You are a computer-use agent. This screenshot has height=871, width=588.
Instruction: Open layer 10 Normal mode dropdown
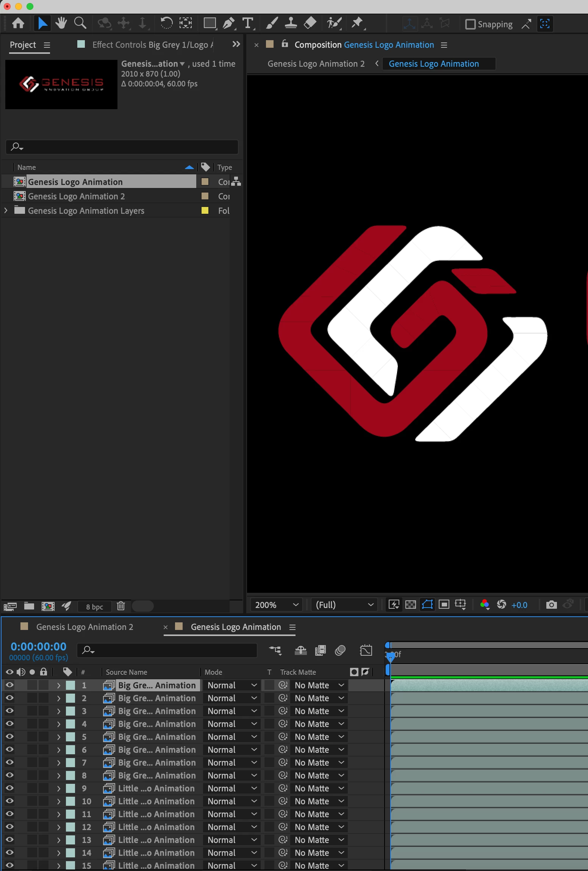point(232,801)
